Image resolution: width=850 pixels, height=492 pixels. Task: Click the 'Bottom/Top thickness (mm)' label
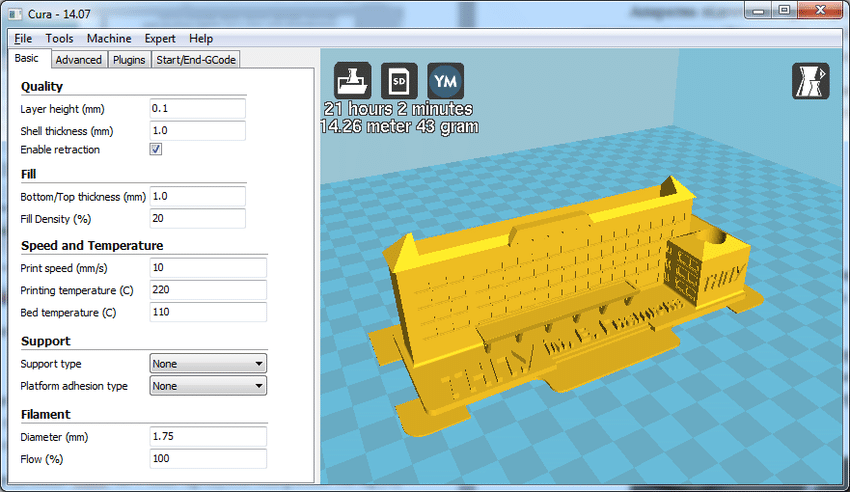[83, 197]
